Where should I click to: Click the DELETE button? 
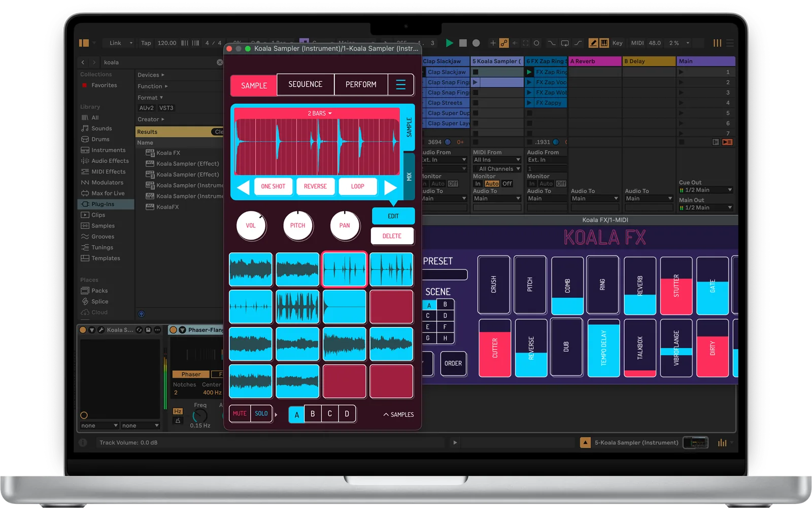[x=392, y=236]
